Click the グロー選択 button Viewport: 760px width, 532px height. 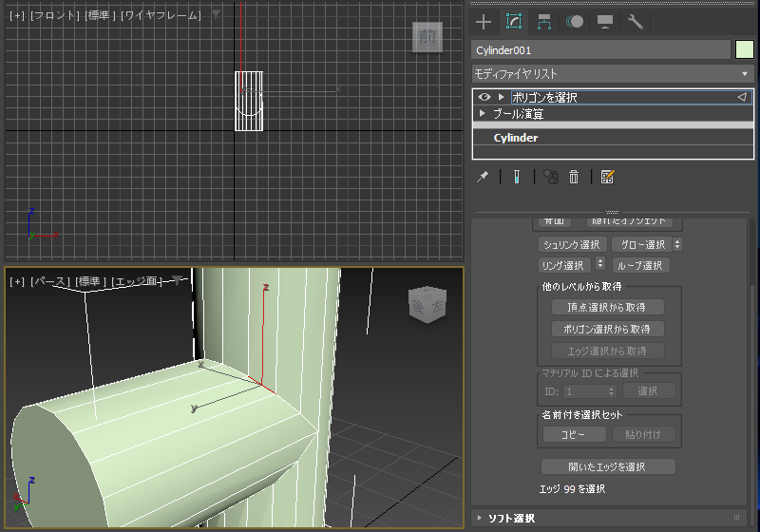pyautogui.click(x=642, y=245)
